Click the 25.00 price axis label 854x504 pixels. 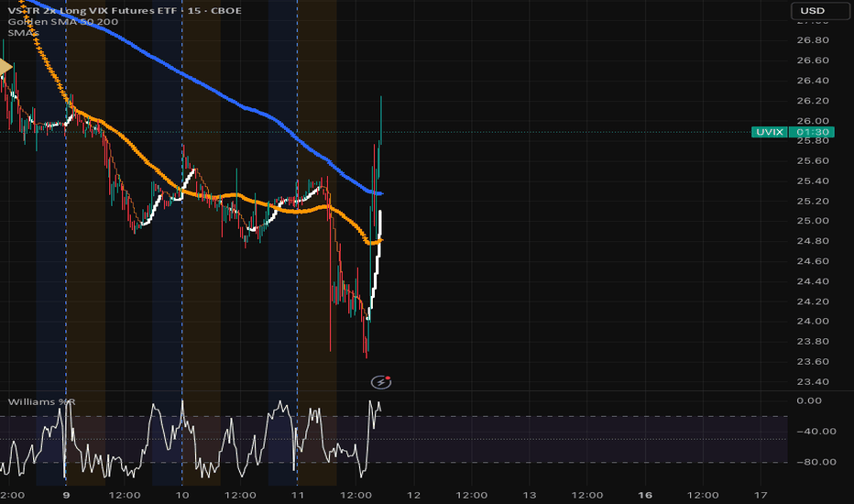[x=813, y=221]
